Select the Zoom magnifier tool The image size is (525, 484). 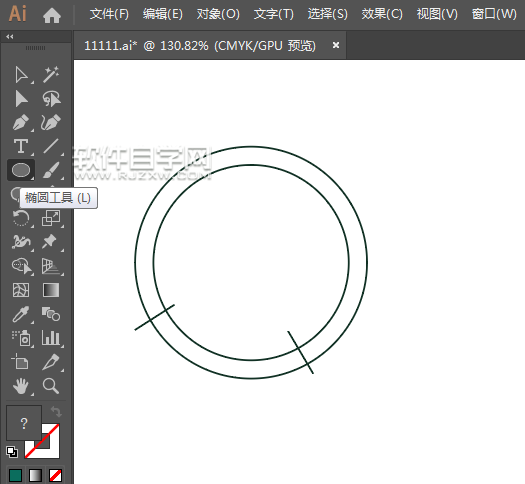(x=51, y=386)
